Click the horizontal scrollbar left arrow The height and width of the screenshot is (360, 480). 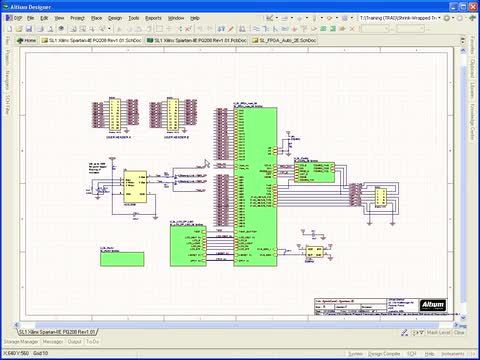click(x=17, y=325)
